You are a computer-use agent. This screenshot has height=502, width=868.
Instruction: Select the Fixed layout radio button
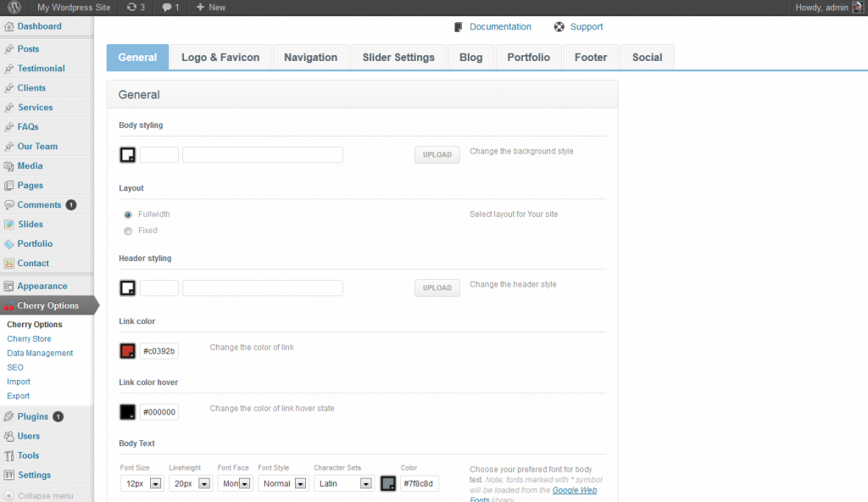(128, 231)
